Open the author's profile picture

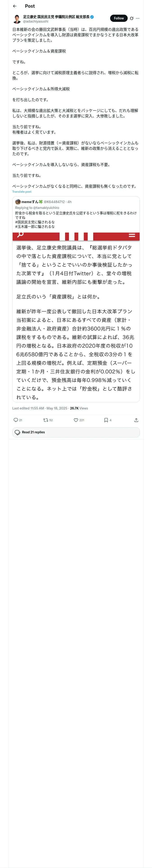(x=17, y=19)
